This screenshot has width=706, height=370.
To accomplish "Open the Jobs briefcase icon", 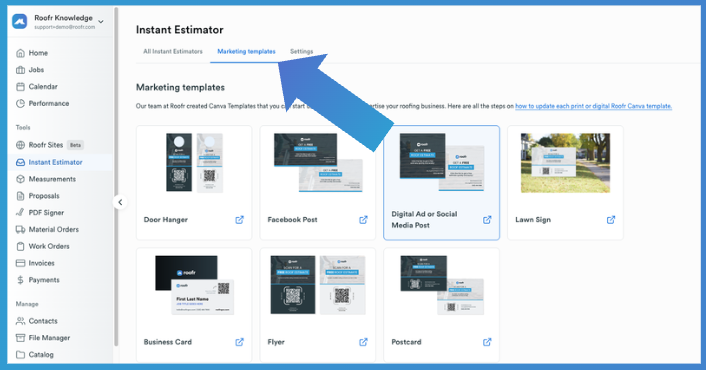I will 20,70.
